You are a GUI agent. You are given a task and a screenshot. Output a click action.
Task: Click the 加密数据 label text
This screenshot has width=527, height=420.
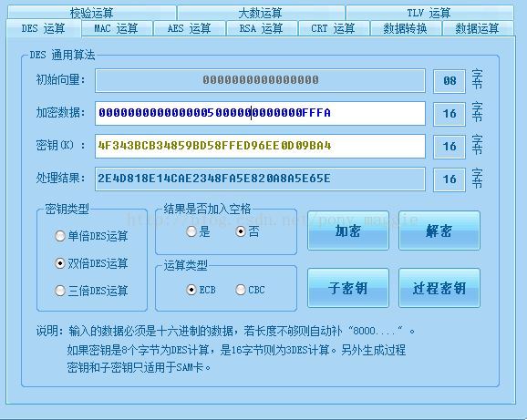(x=60, y=112)
